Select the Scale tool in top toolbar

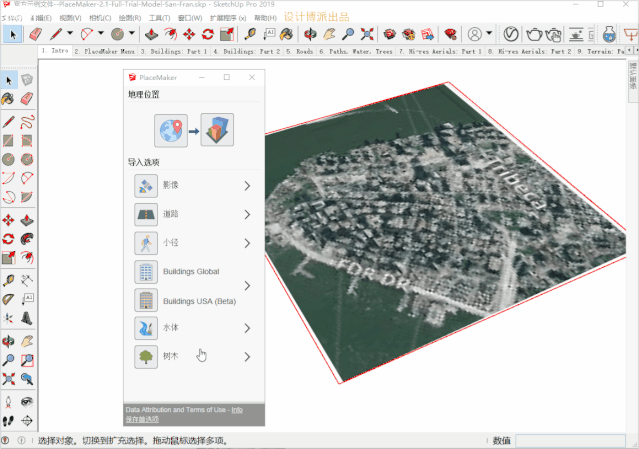click(x=227, y=34)
